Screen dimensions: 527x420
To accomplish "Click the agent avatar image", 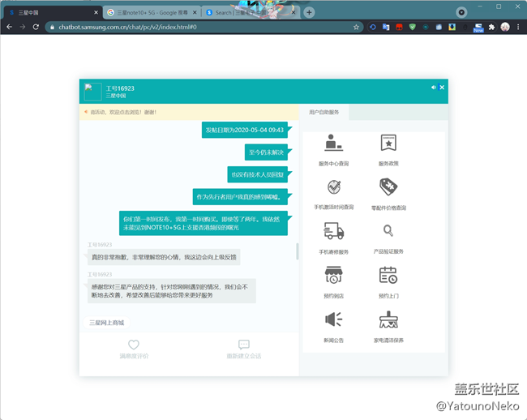I will [x=92, y=92].
